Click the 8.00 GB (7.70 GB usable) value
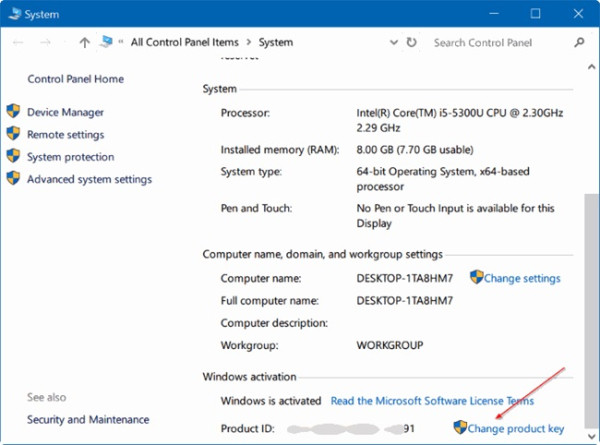600x445 pixels. (415, 150)
